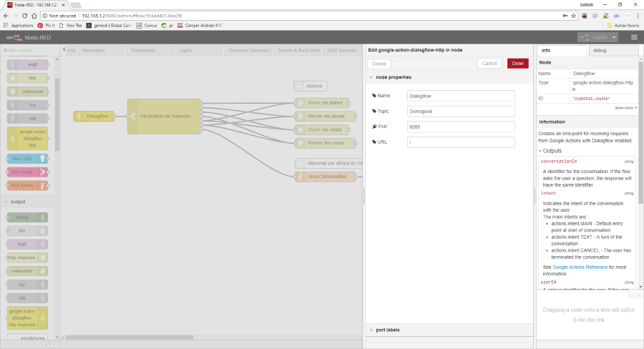This screenshot has height=349, width=644.
Task: Click the Port input field showing 8089
Action: 461,127
